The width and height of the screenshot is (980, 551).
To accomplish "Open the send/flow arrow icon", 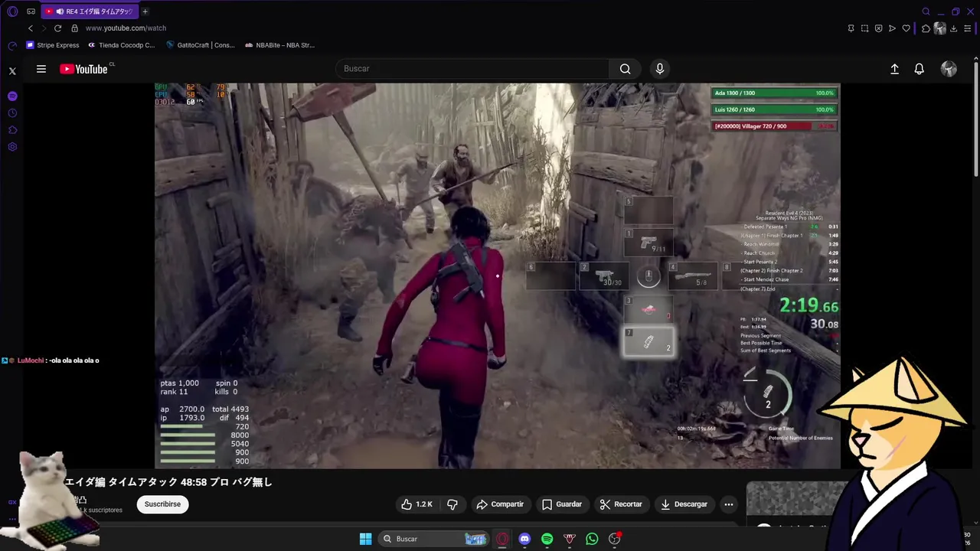I will click(892, 28).
